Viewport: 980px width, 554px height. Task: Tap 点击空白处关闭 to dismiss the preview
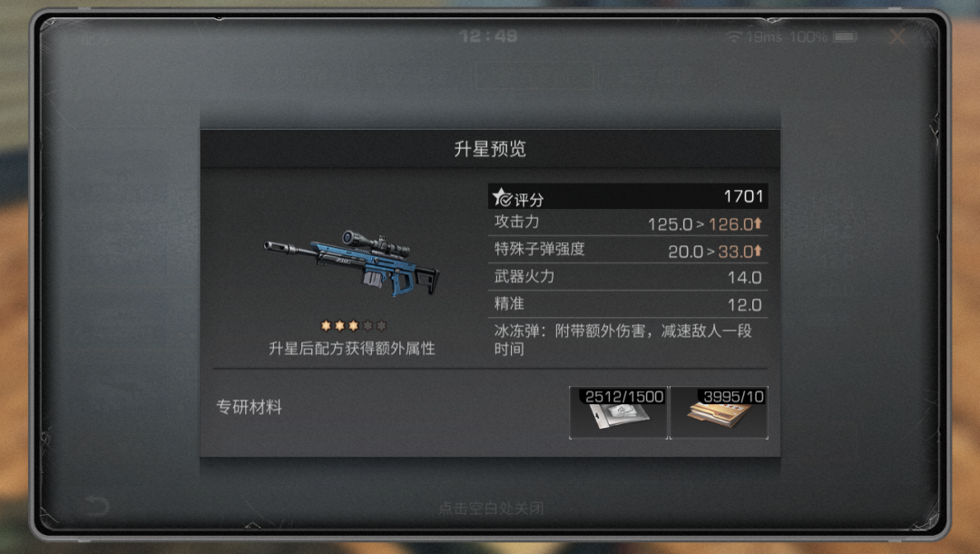pos(491,508)
